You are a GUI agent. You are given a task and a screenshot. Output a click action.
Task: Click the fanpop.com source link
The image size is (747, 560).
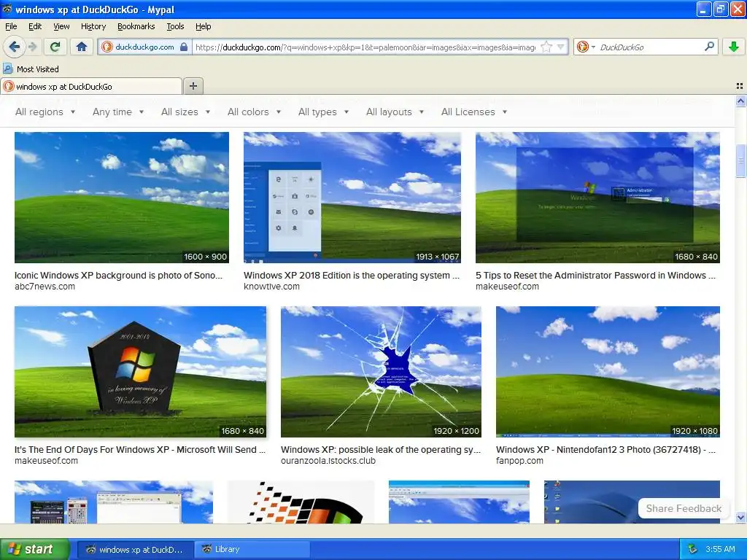[x=519, y=461]
